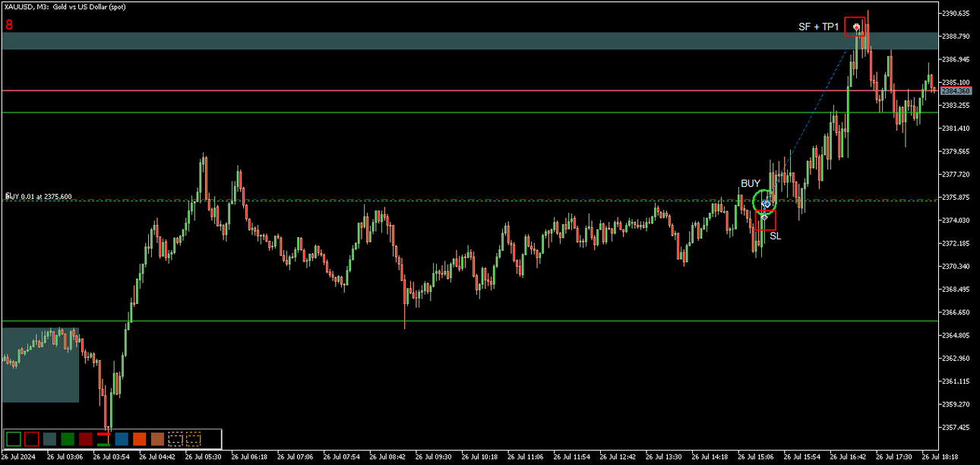Viewport: 980px width, 465px height.
Task: Select the teal supply zone at chart top
Action: [469, 41]
